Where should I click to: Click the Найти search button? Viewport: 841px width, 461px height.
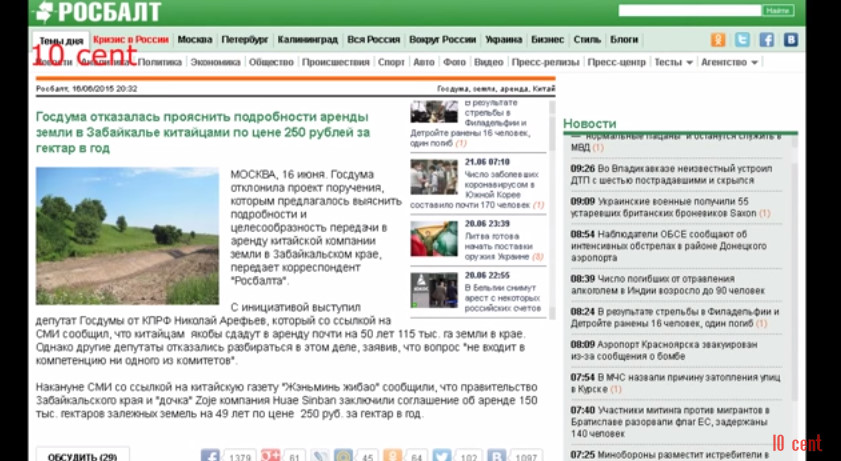pos(778,10)
